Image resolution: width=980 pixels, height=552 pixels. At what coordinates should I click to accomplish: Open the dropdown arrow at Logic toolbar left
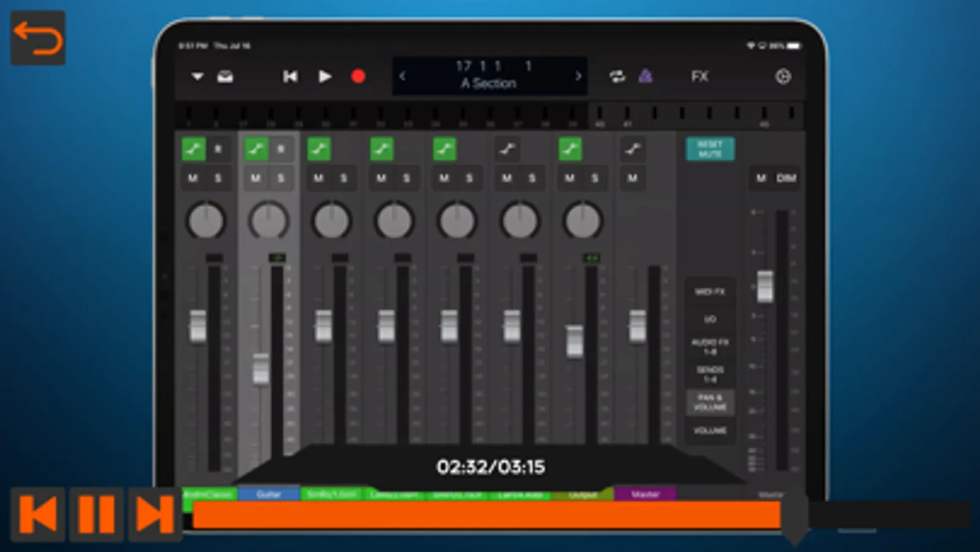tap(197, 77)
